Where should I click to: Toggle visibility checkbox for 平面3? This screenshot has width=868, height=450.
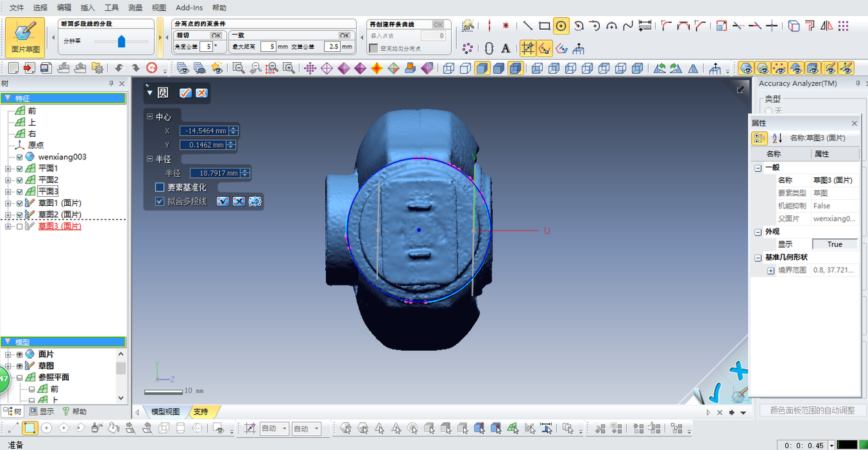[19, 192]
